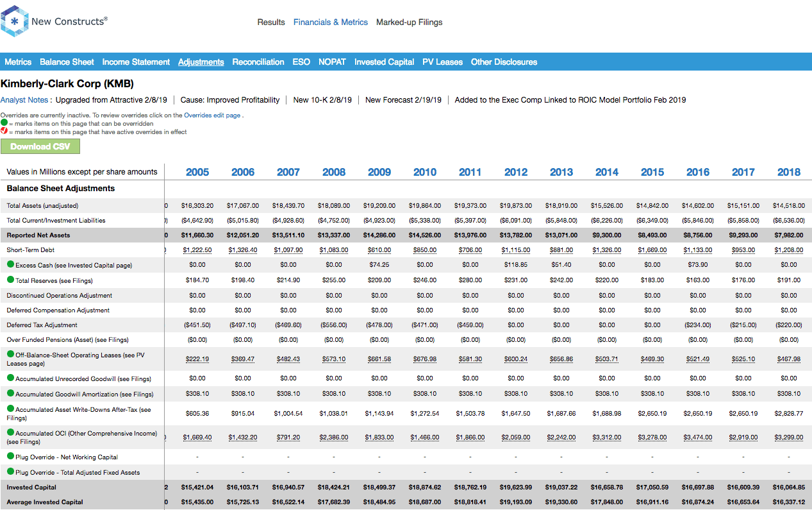
Task: Switch to the Income Statement tab
Action: (136, 62)
